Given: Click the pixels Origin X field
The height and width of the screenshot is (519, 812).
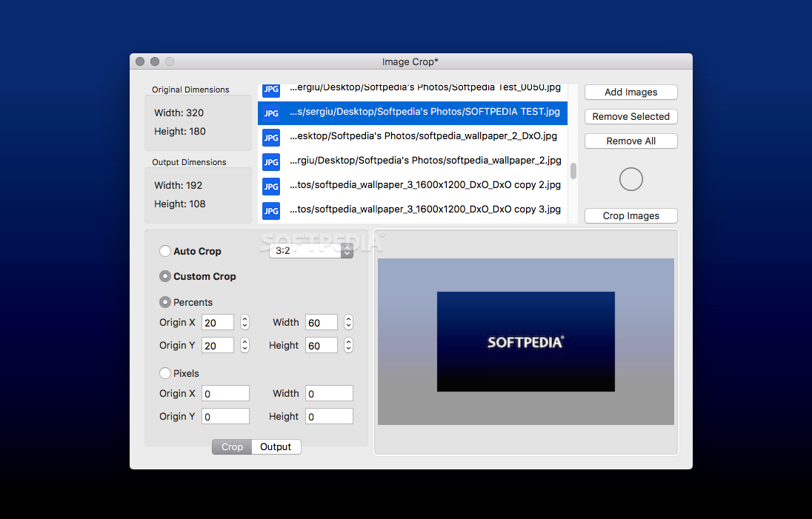Looking at the screenshot, I should click(x=225, y=393).
